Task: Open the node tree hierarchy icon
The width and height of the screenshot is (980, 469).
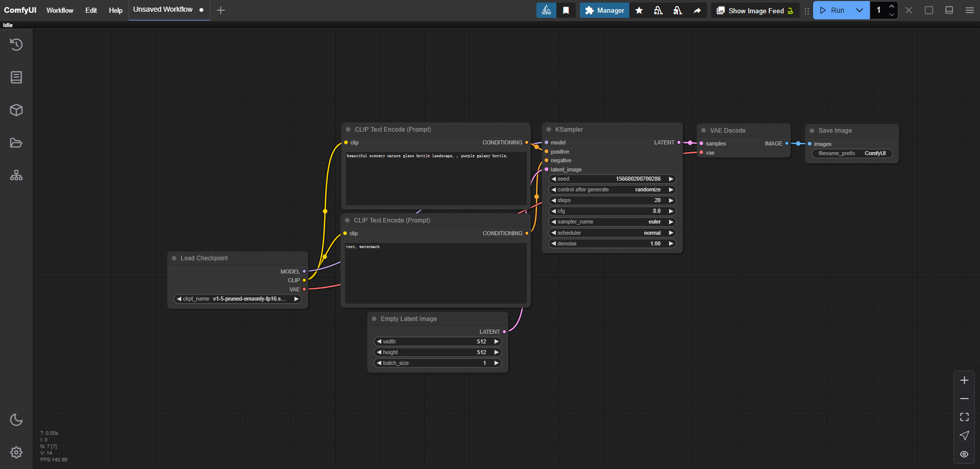Action: tap(16, 176)
